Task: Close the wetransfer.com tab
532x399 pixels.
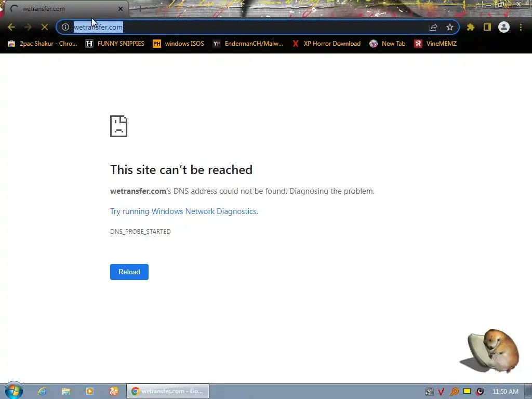Action: 121,9
